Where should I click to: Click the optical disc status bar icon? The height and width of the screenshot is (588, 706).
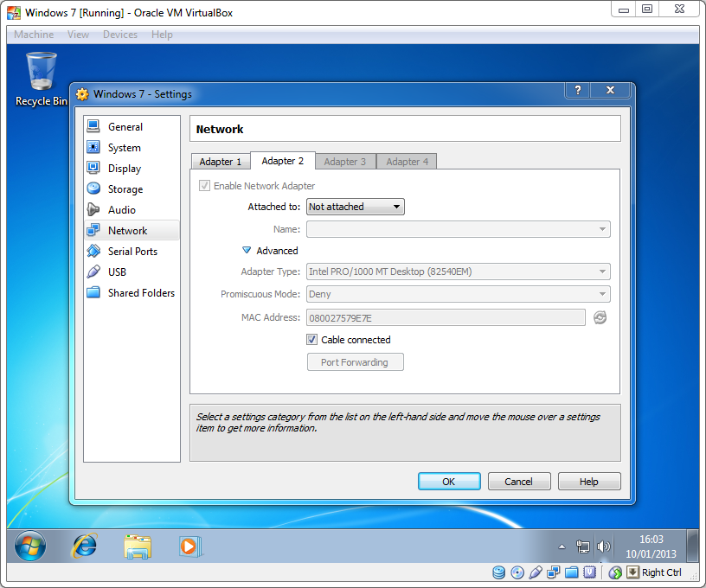[x=517, y=572]
